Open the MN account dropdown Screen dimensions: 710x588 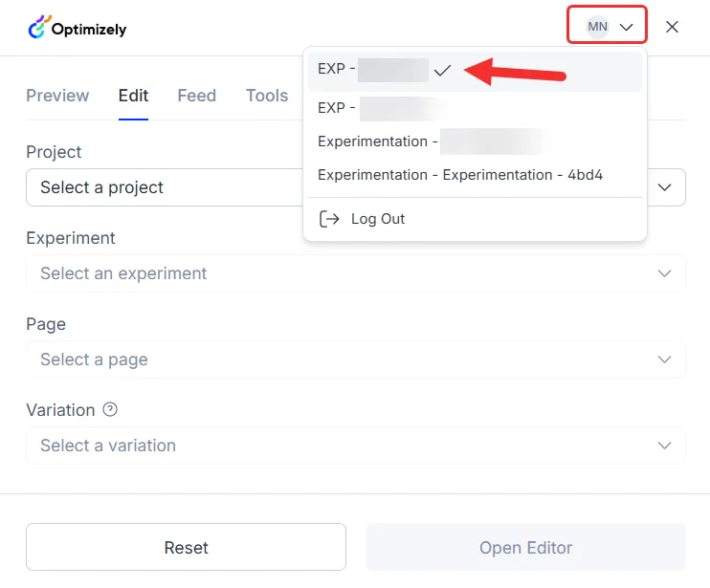pos(607,25)
